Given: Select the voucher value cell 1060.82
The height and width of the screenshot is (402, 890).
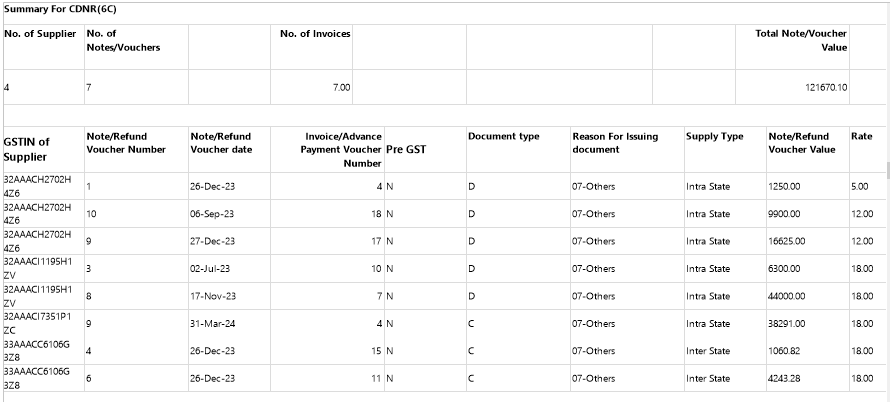Looking at the screenshot, I should (x=786, y=351).
